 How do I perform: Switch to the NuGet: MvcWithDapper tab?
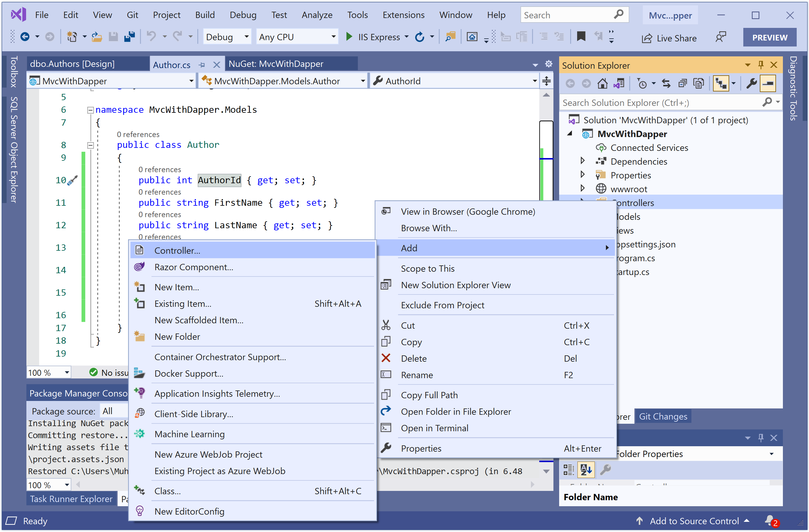pos(276,64)
